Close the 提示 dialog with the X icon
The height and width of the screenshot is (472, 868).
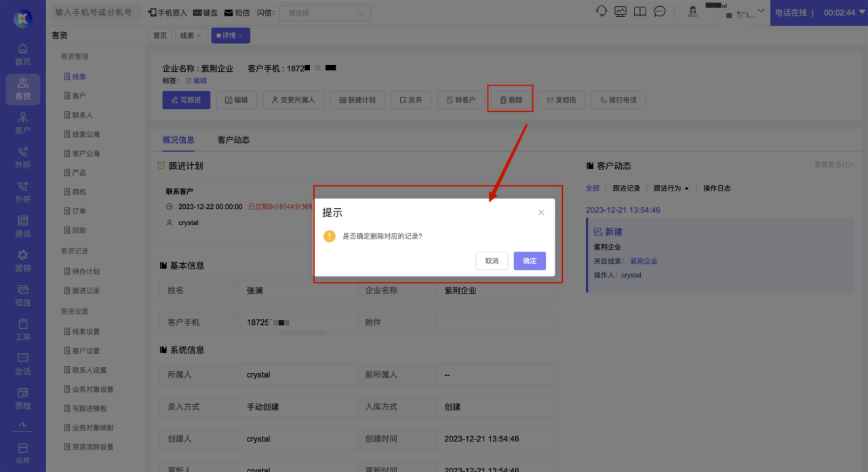pos(541,213)
